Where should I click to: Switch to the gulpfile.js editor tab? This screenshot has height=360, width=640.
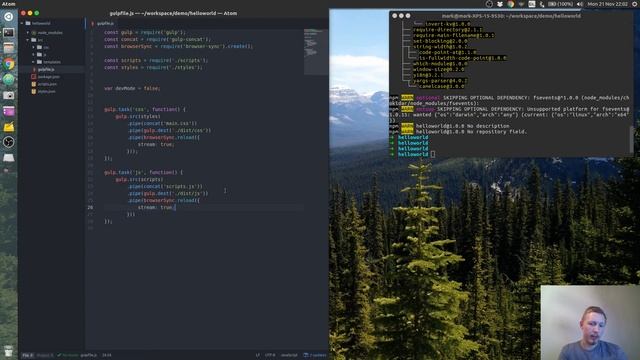[105, 23]
